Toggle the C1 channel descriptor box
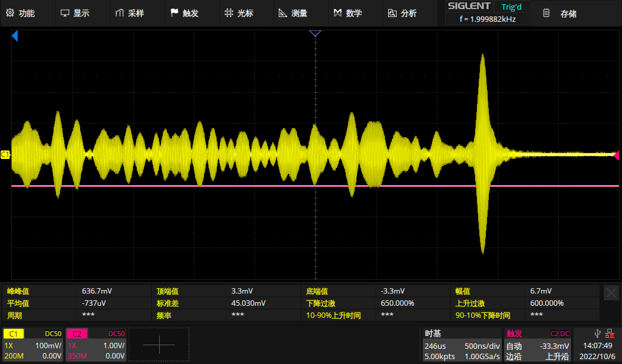 point(33,345)
